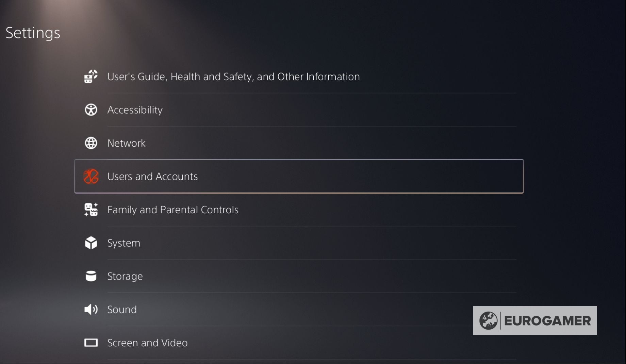This screenshot has height=364, width=626.
Task: Click the Family and Parental Controls faces icon
Action: coord(90,210)
